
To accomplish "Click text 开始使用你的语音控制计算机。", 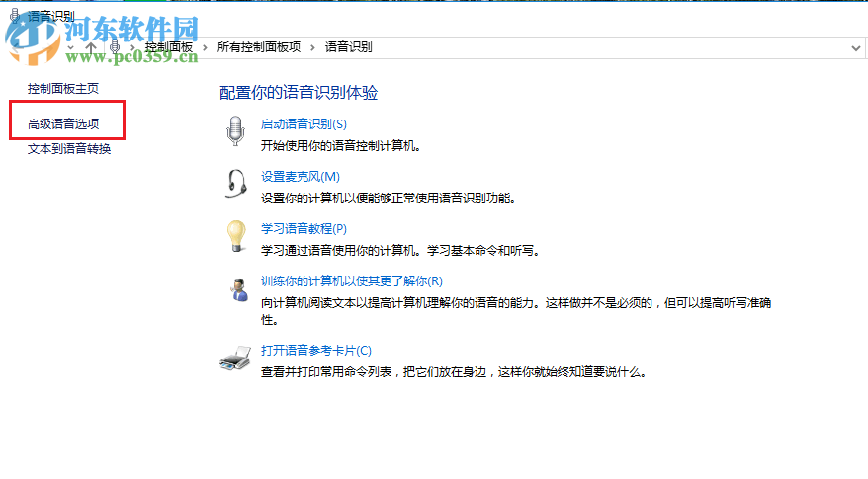I will coord(341,146).
